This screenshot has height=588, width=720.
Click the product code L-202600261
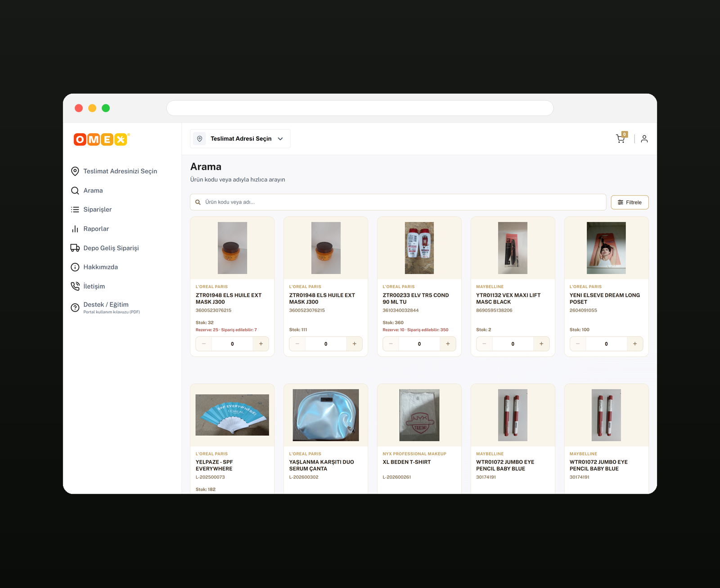(397, 477)
